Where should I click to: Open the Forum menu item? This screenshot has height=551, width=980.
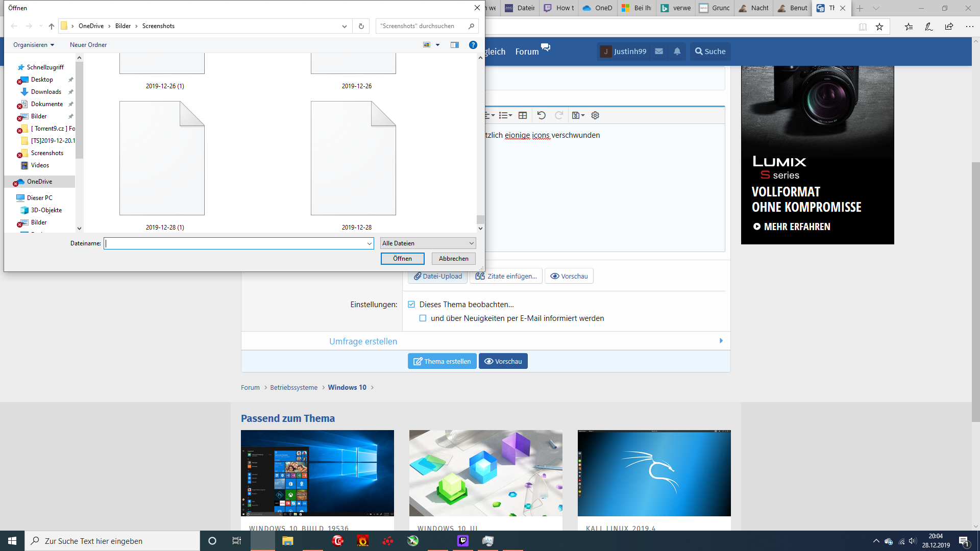pos(527,52)
